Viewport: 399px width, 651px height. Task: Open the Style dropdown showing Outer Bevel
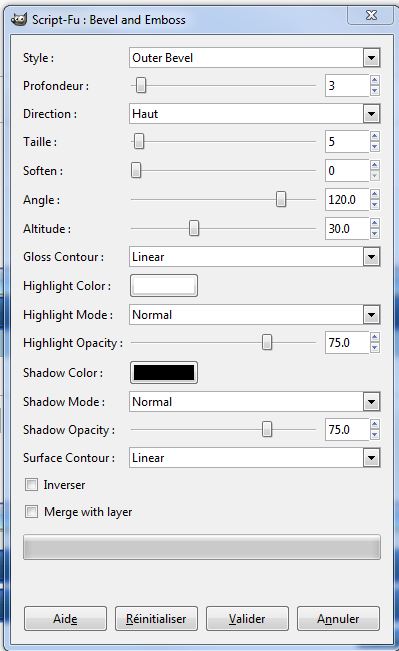coord(255,58)
